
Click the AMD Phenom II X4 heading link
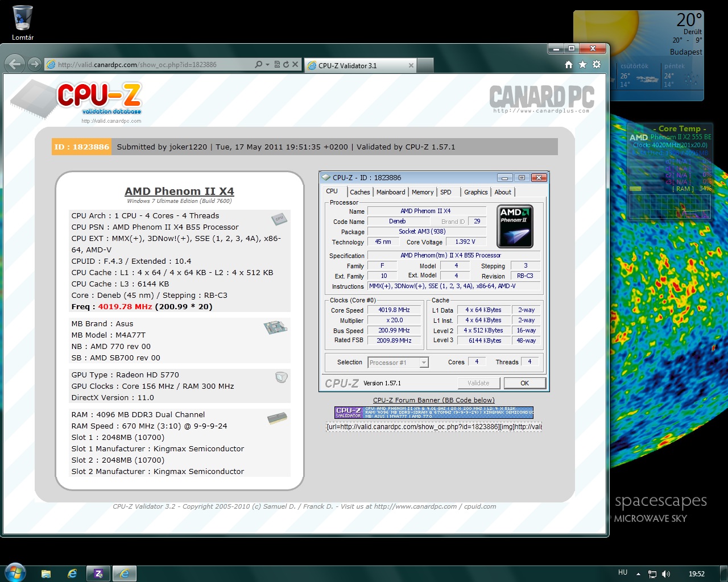pyautogui.click(x=179, y=192)
